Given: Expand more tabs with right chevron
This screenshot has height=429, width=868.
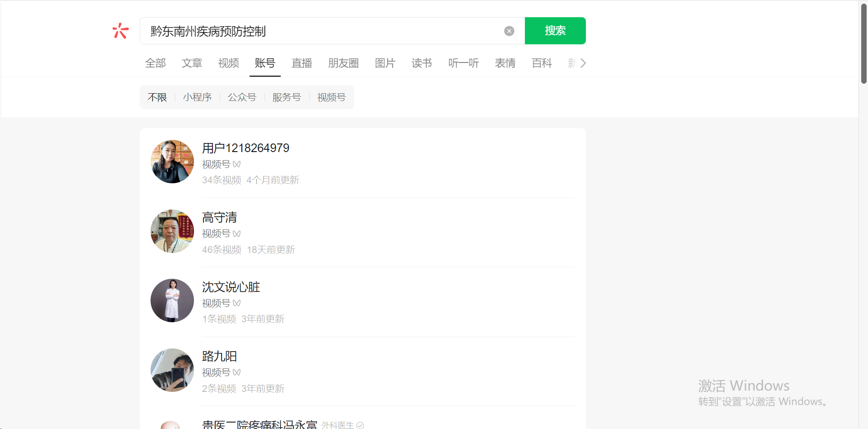Looking at the screenshot, I should 583,63.
